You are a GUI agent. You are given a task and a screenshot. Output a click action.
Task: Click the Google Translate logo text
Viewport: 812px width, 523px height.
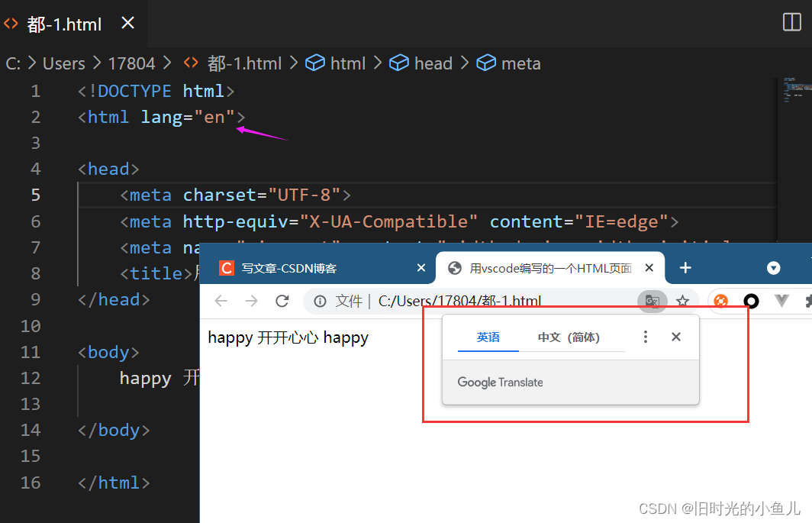[x=501, y=383]
